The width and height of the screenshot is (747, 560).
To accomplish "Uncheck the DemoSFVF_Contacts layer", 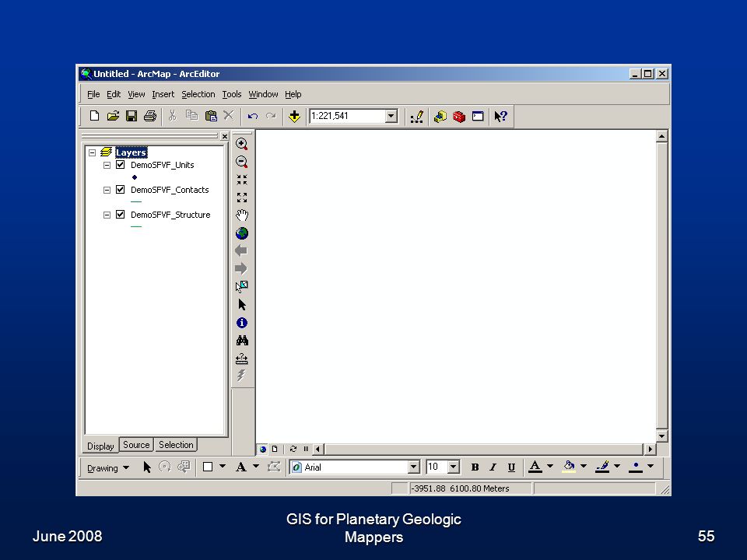I will [x=121, y=190].
